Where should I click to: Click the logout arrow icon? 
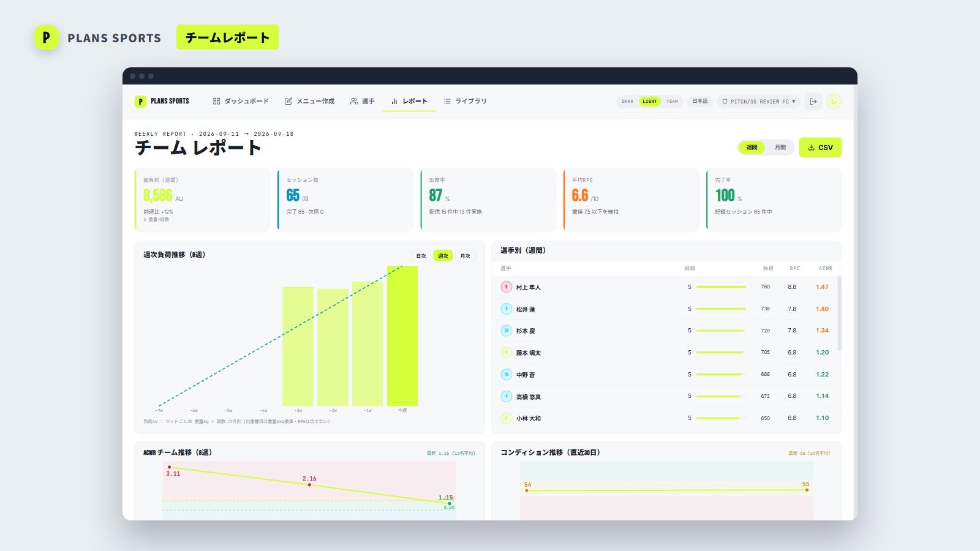(x=813, y=102)
